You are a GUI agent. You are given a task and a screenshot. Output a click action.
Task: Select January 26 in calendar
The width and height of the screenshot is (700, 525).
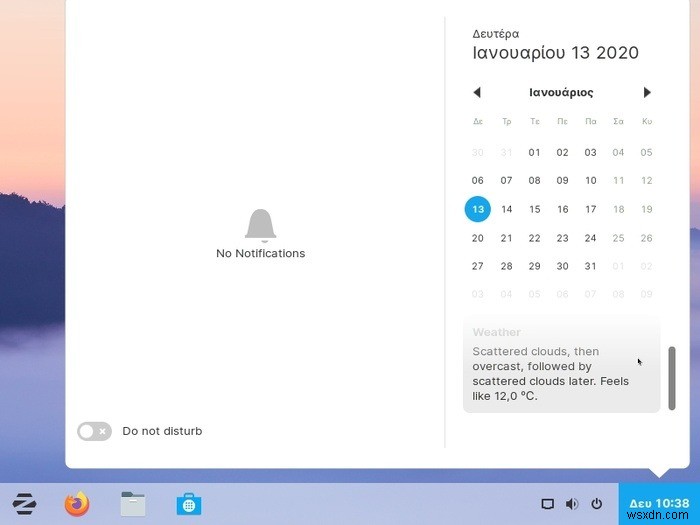coord(646,238)
